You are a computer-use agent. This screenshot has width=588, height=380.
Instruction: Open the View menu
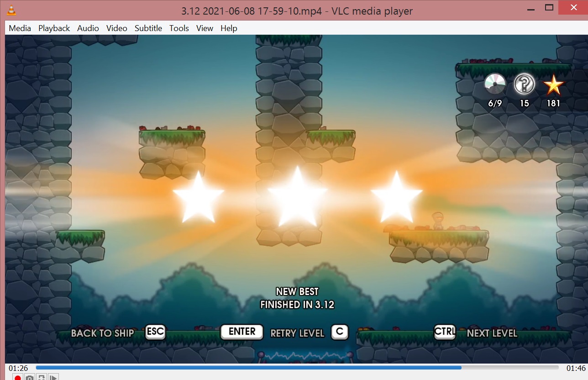pyautogui.click(x=205, y=28)
